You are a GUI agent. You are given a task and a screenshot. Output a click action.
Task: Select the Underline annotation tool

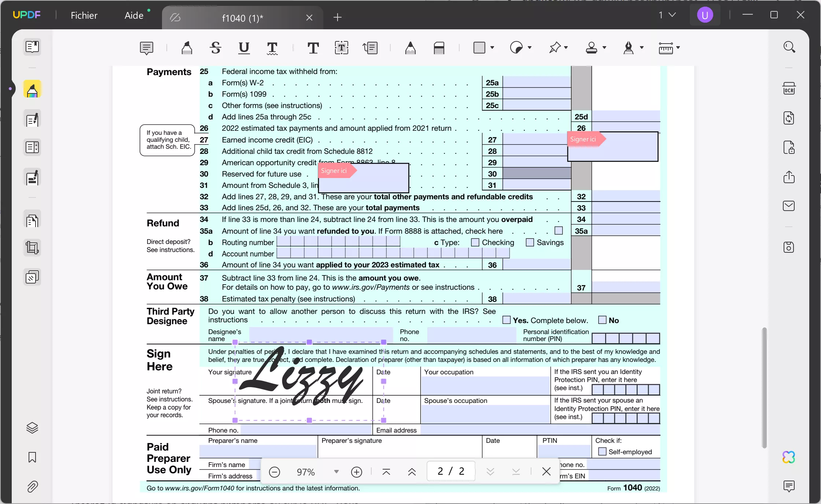[x=243, y=48]
